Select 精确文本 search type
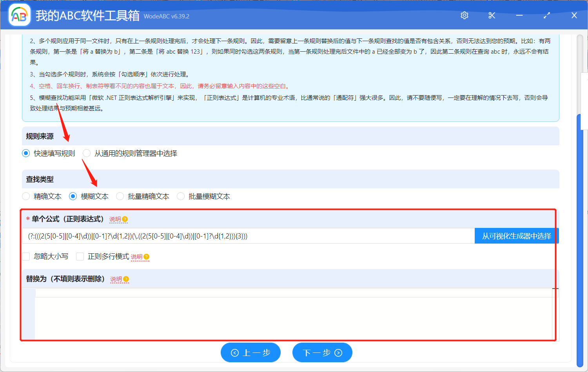 (x=26, y=196)
